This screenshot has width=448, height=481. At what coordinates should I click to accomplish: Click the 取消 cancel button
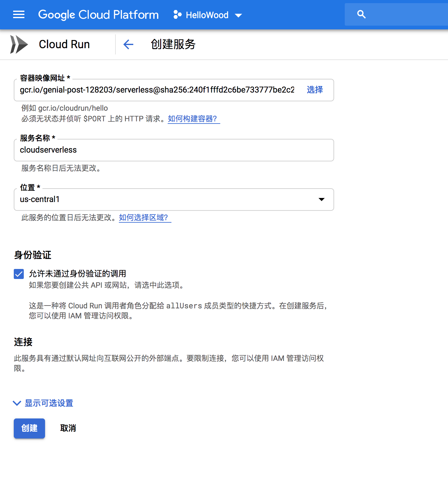[x=68, y=428]
